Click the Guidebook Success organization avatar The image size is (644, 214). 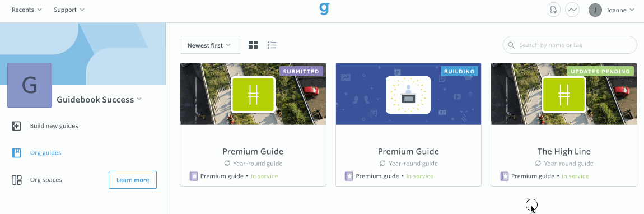pos(30,85)
